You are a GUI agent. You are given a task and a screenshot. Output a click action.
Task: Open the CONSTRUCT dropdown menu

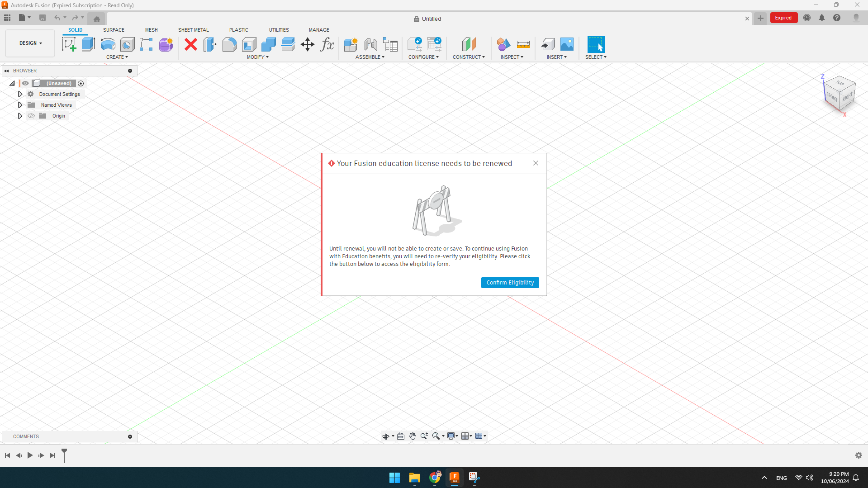point(469,57)
